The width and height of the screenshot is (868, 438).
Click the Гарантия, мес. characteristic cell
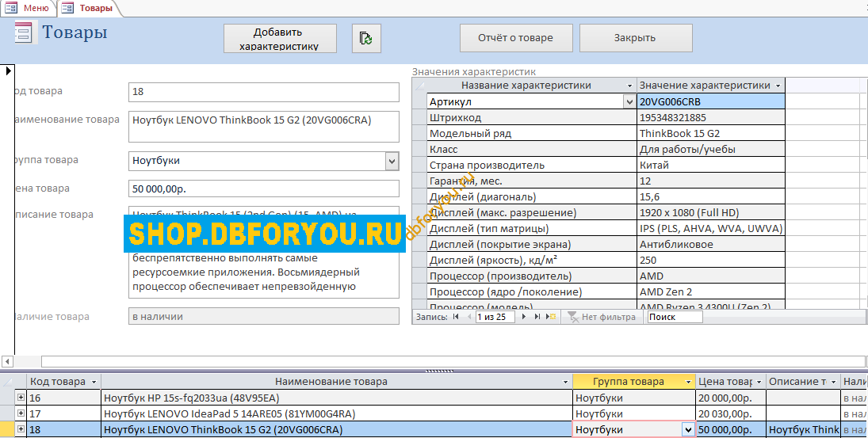click(532, 181)
